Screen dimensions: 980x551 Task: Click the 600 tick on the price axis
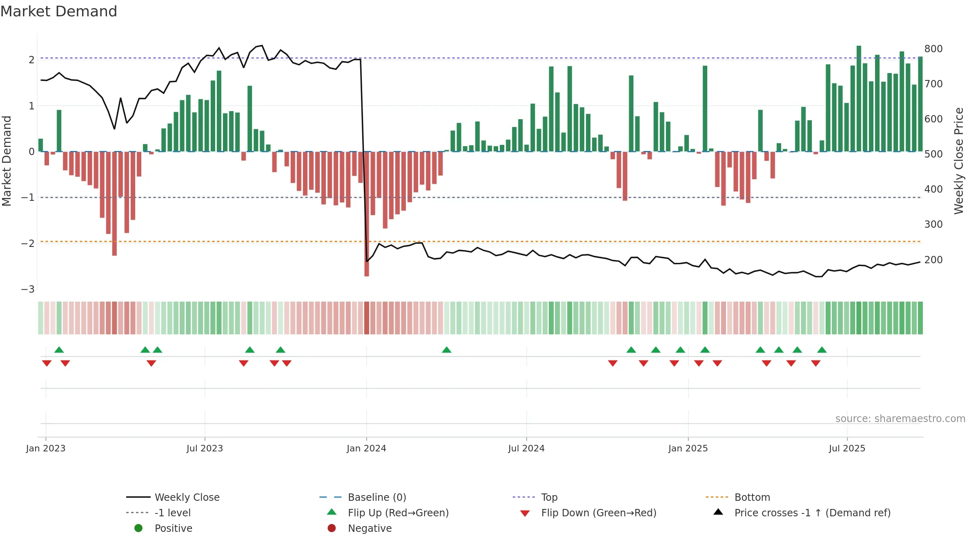click(x=933, y=119)
